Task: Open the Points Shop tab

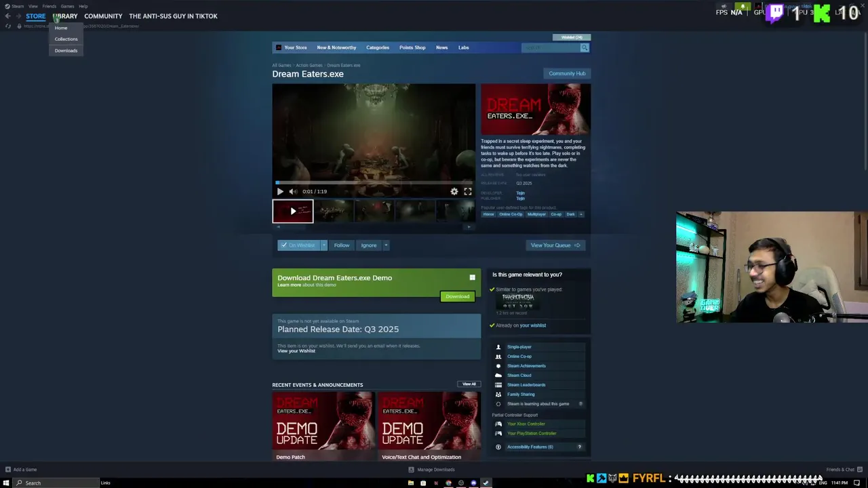Action: pos(412,47)
